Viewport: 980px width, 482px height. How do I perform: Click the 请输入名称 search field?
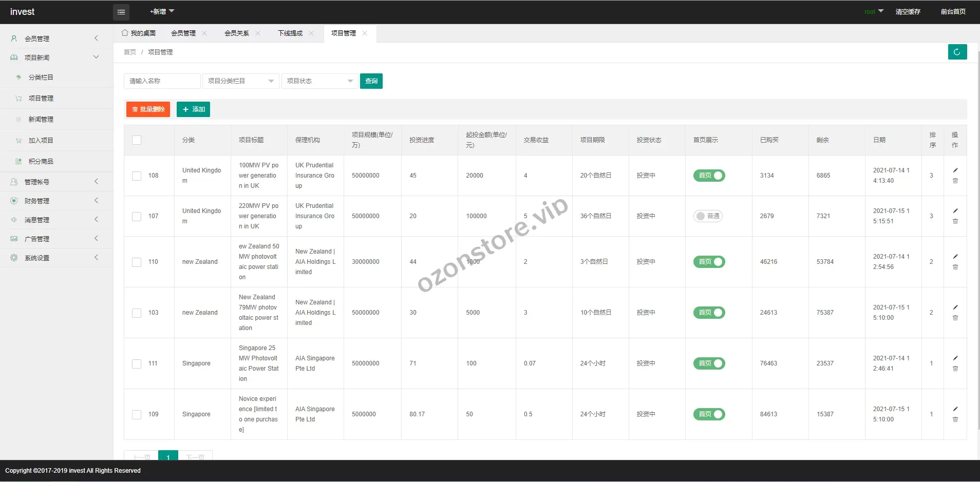(162, 81)
